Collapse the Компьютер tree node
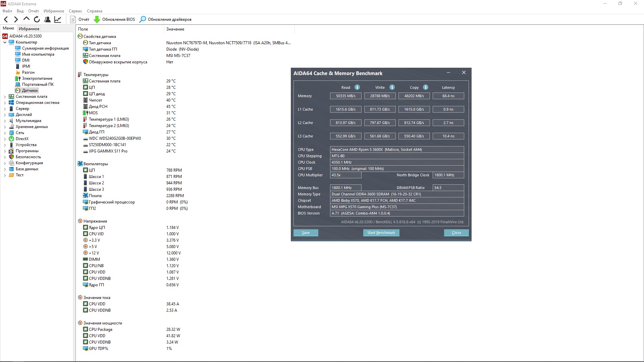Image resolution: width=644 pixels, height=362 pixels. click(x=5, y=42)
